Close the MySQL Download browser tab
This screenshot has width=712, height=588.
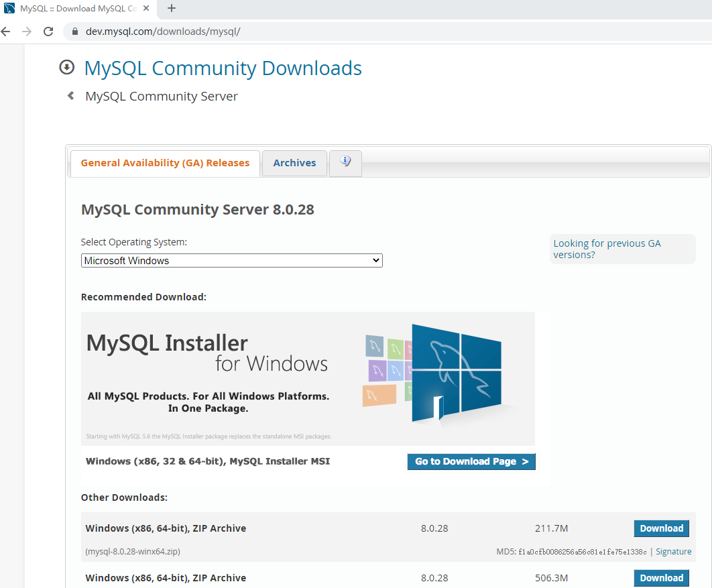coord(146,8)
